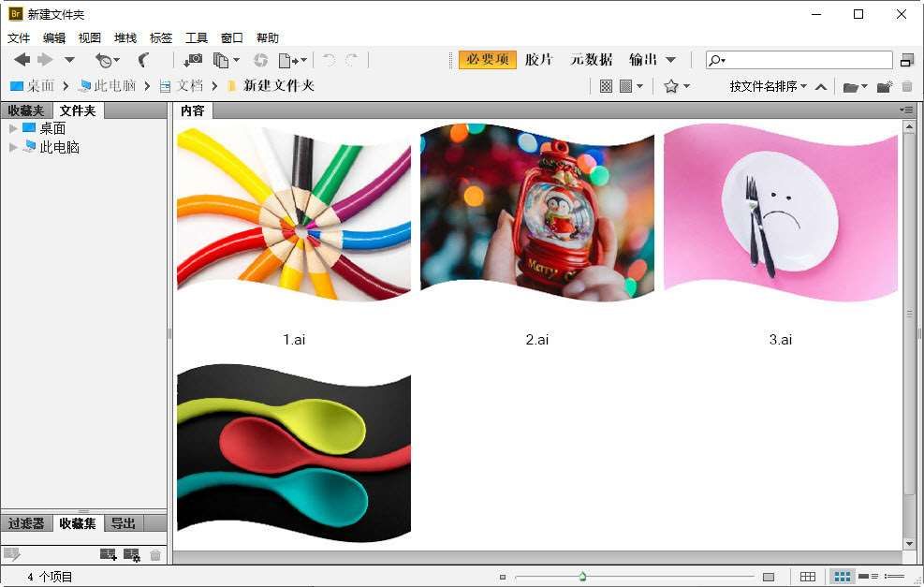Expand the star rating filter dropdown arrow
Screen dimensions: 924x587
pos(686,87)
